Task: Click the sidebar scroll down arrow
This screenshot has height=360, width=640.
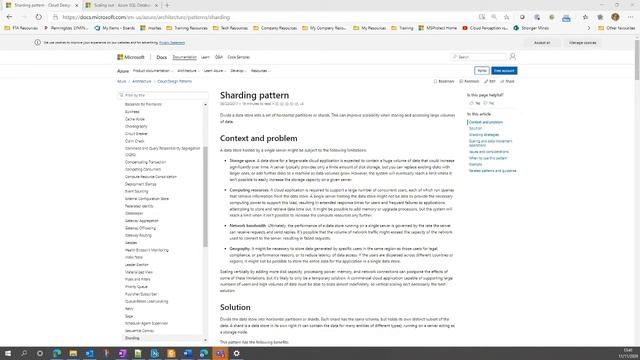Action: click(205, 340)
